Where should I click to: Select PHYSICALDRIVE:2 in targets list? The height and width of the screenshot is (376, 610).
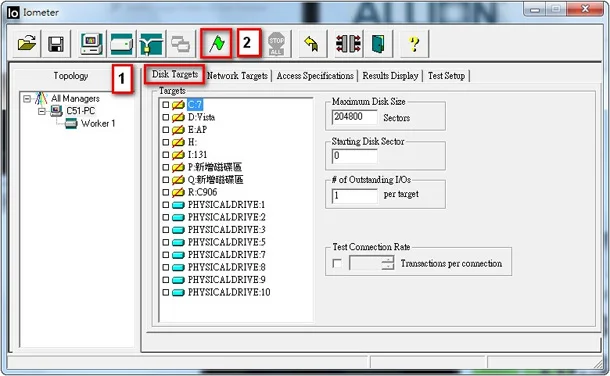pyautogui.click(x=227, y=217)
